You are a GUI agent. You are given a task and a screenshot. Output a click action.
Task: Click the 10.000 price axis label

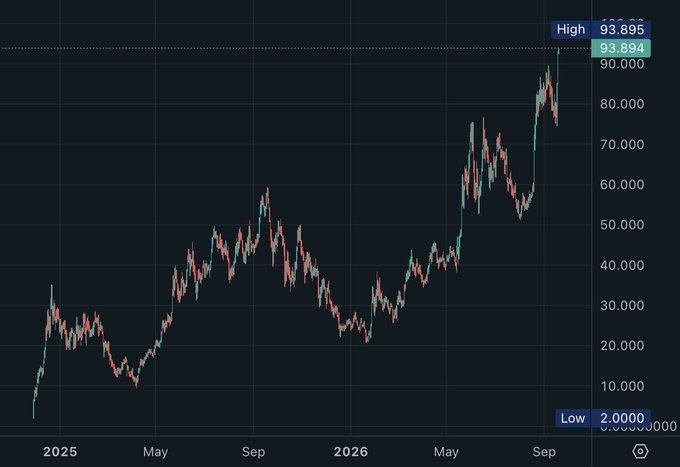click(x=622, y=386)
